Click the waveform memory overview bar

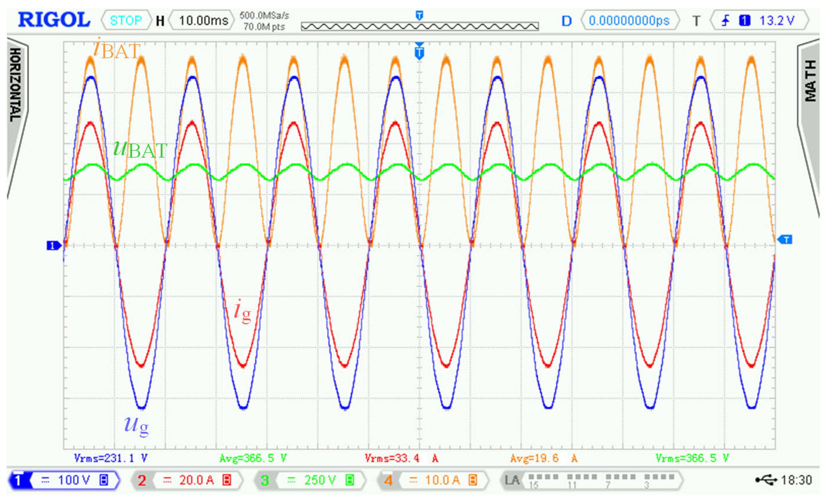420,26
